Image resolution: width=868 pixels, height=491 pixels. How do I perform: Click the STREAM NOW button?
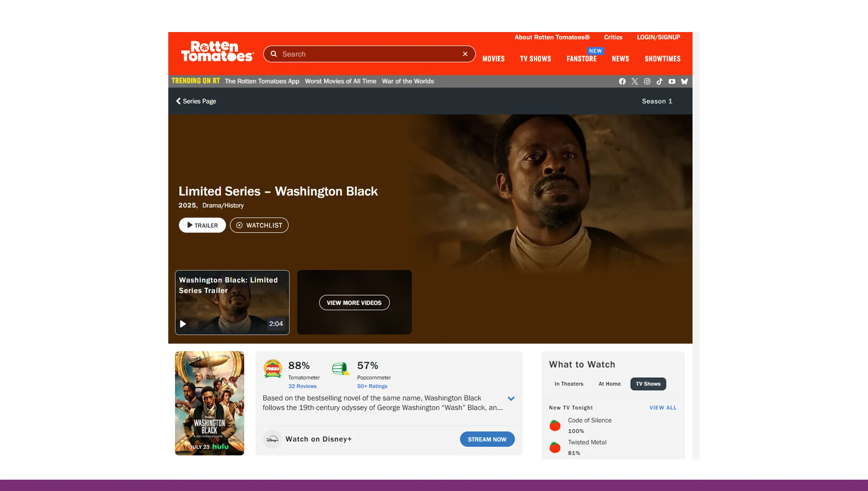(487, 439)
